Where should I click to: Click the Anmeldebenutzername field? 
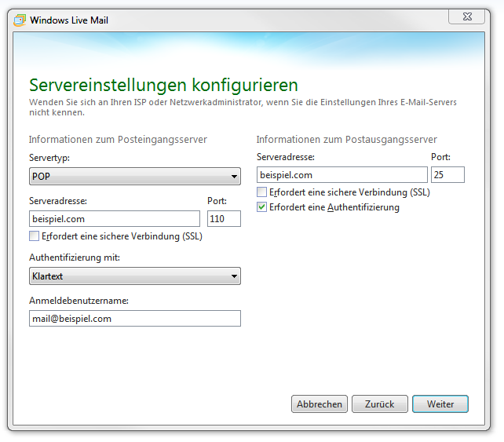point(135,319)
